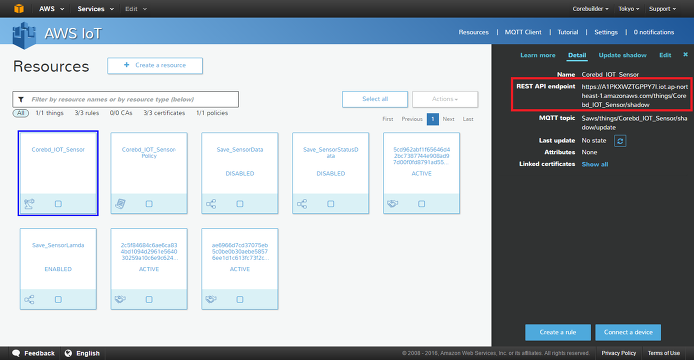Viewport: 694px width, 360px height.
Task: Go to First page in pagination
Action: coord(388,119)
